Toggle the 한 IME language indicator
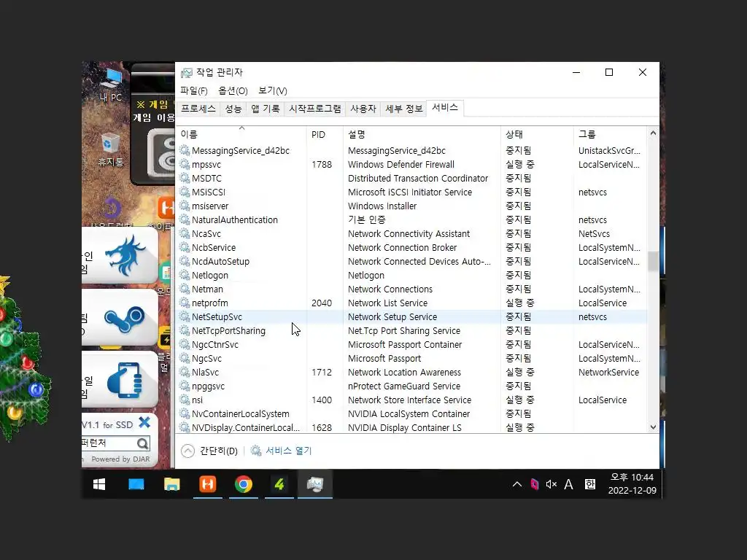This screenshot has height=560, width=747. click(589, 484)
